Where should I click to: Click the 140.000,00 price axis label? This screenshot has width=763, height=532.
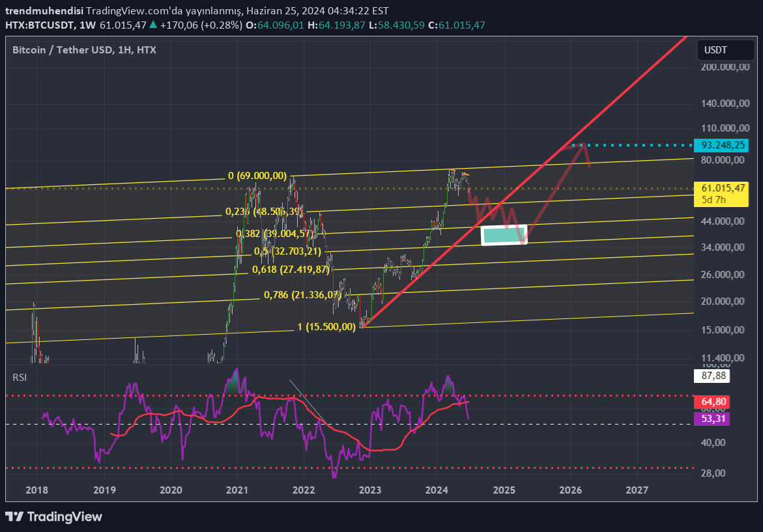click(x=725, y=103)
